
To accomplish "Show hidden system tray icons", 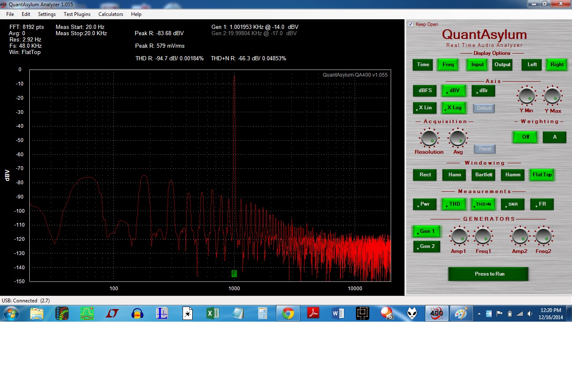I will pyautogui.click(x=479, y=314).
